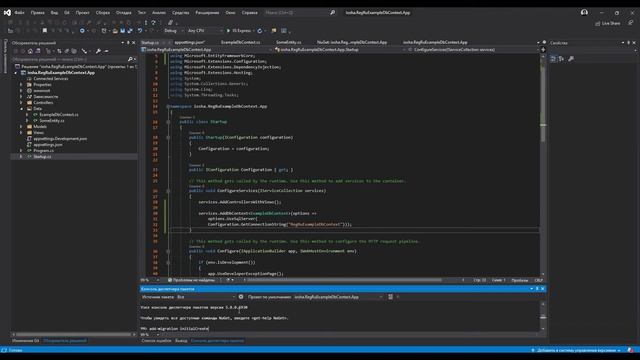The width and height of the screenshot is (640, 360).
Task: Select the iosha.RegRuExampleDbContext.App project node
Action: tap(61, 73)
